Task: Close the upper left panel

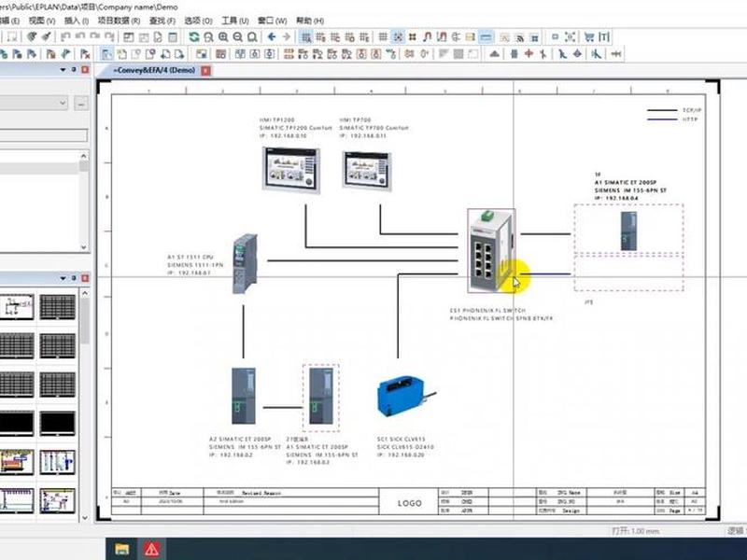Action: point(85,69)
